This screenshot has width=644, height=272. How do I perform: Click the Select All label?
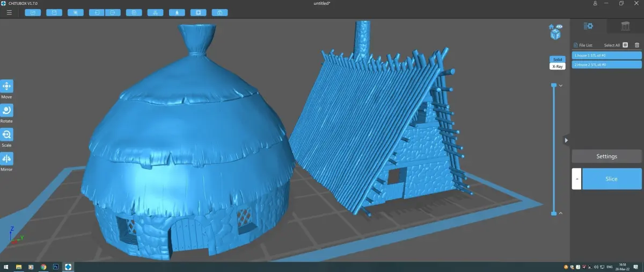pyautogui.click(x=612, y=45)
